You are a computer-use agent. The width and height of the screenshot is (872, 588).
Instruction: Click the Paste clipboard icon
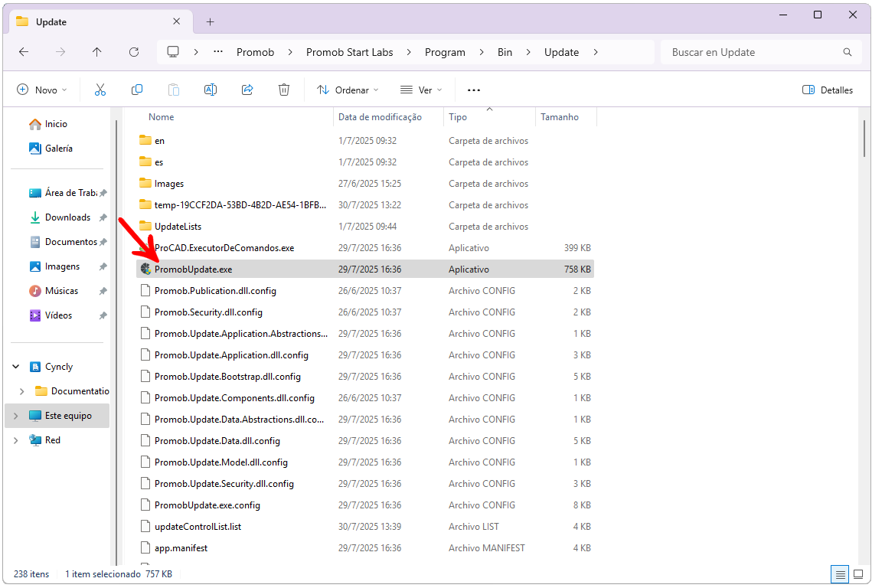coord(174,90)
